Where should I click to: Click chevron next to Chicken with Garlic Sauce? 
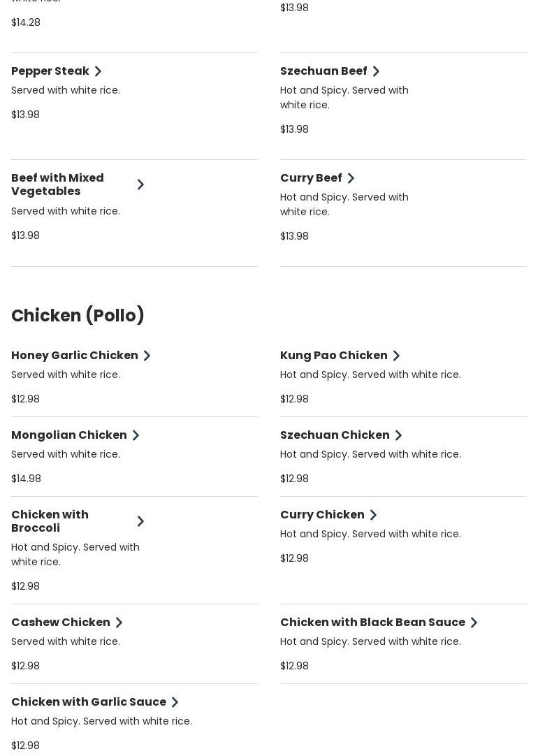[175, 702]
